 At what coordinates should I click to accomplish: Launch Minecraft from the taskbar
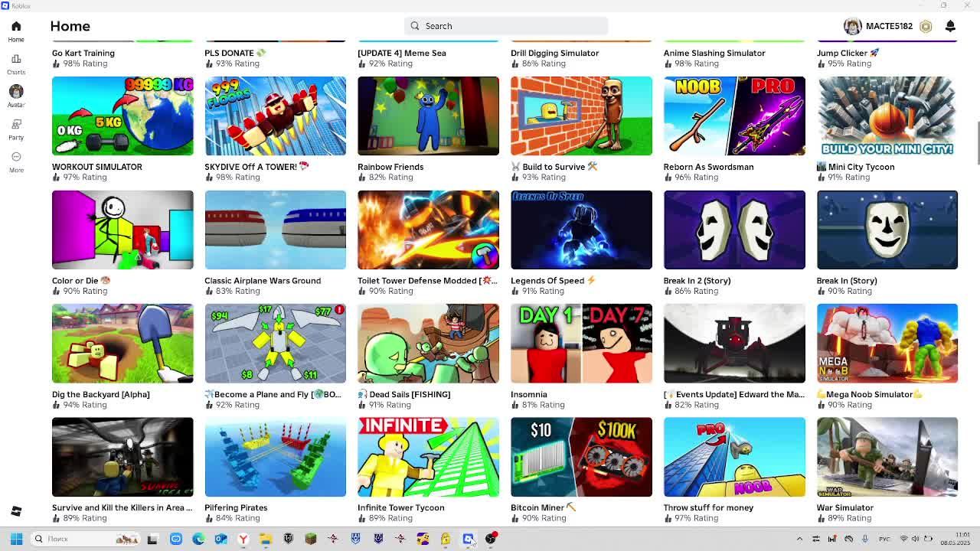tap(311, 539)
